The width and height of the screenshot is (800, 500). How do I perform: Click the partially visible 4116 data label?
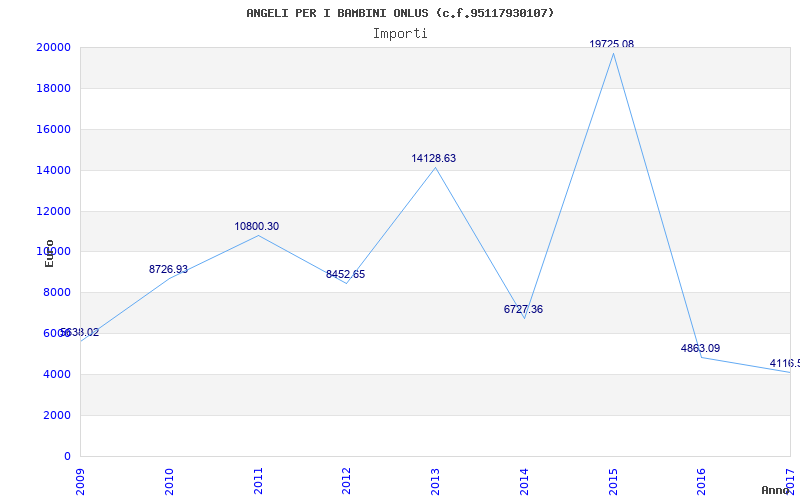click(785, 364)
